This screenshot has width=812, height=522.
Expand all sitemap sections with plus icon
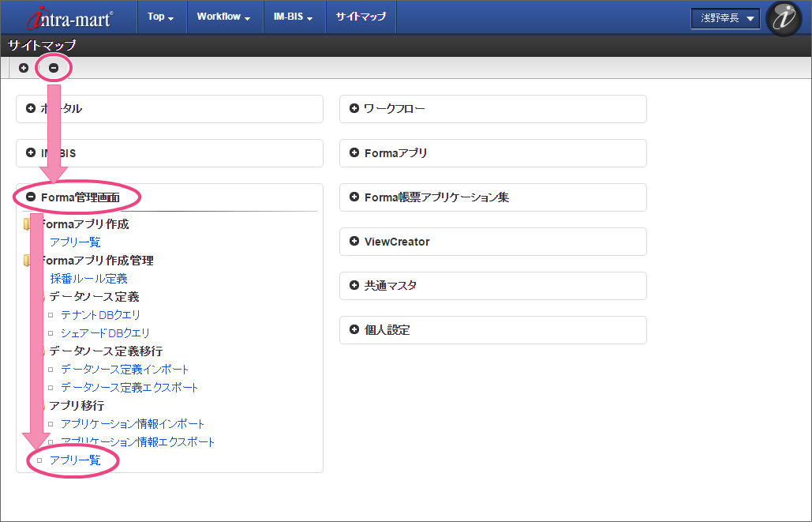point(24,68)
